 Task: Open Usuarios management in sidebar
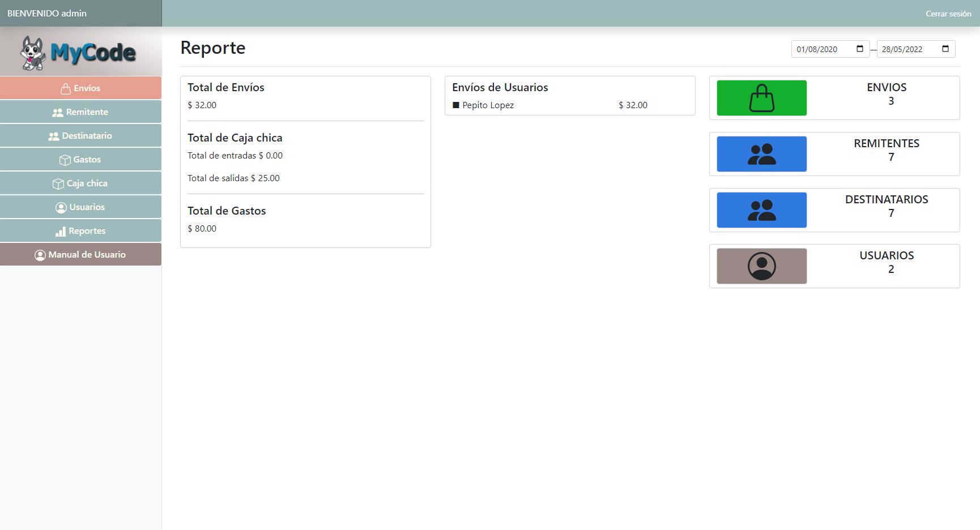pyautogui.click(x=80, y=207)
